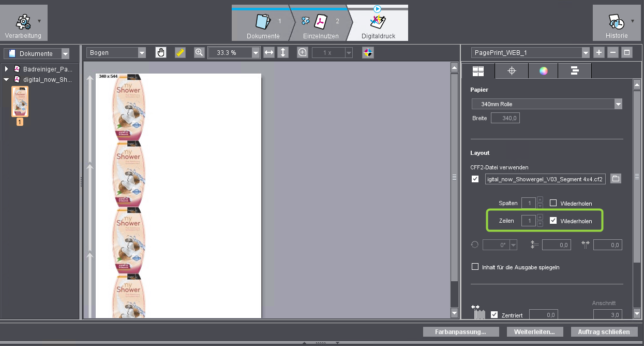
Task: Click the separations panel icon
Action: pyautogui.click(x=574, y=71)
